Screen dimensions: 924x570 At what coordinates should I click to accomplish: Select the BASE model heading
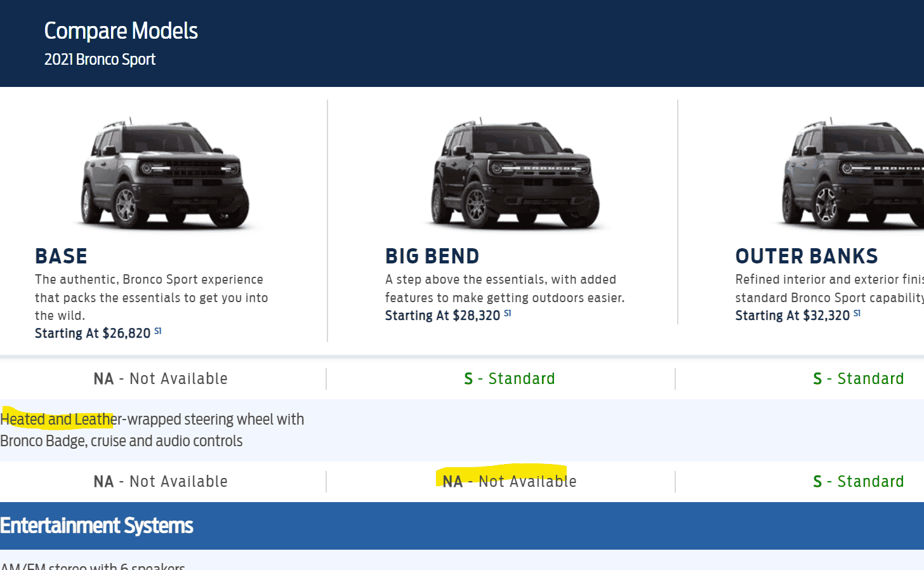[62, 256]
